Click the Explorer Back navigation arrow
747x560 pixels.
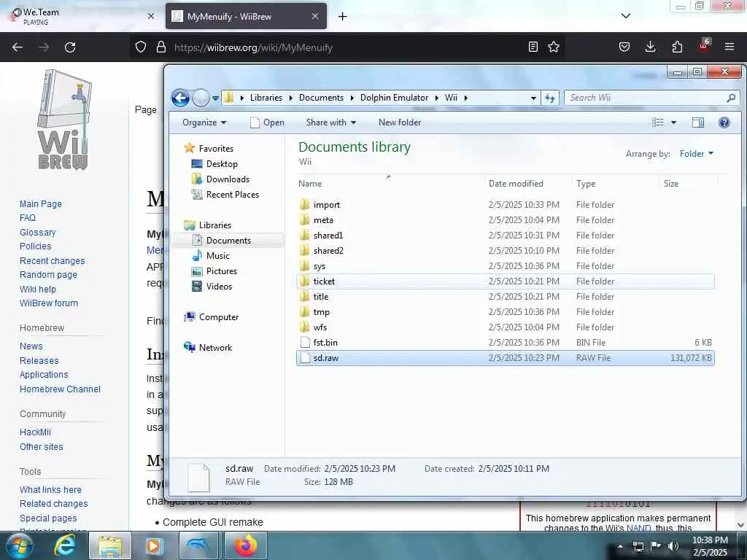pyautogui.click(x=180, y=98)
